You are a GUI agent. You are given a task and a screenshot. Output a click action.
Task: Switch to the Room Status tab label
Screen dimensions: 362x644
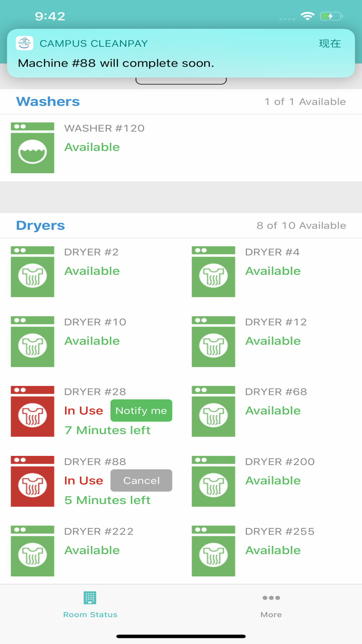pos(90,615)
